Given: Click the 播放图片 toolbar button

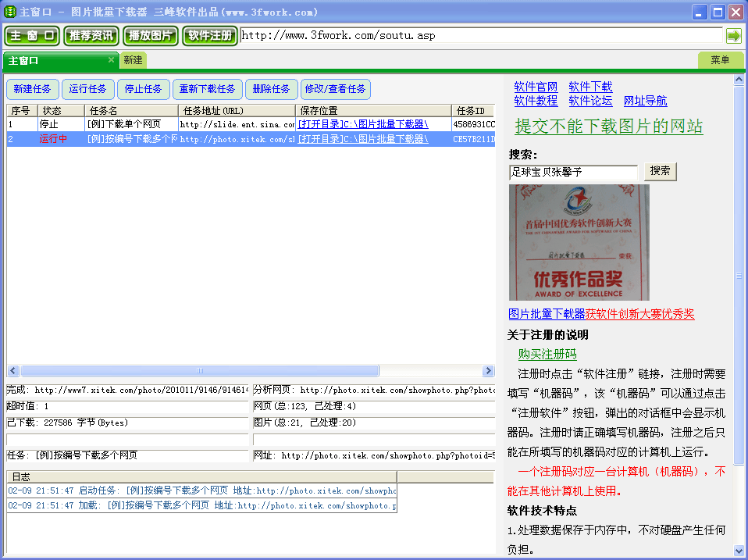Looking at the screenshot, I should (150, 36).
